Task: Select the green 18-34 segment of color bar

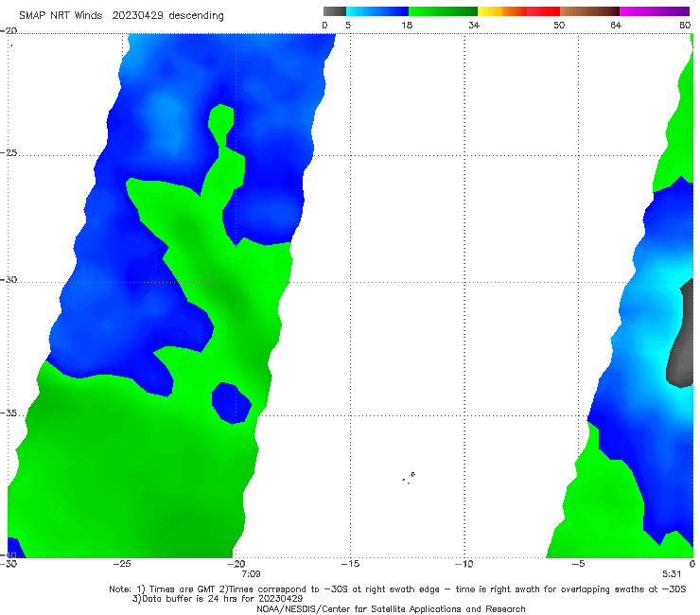Action: tap(443, 11)
